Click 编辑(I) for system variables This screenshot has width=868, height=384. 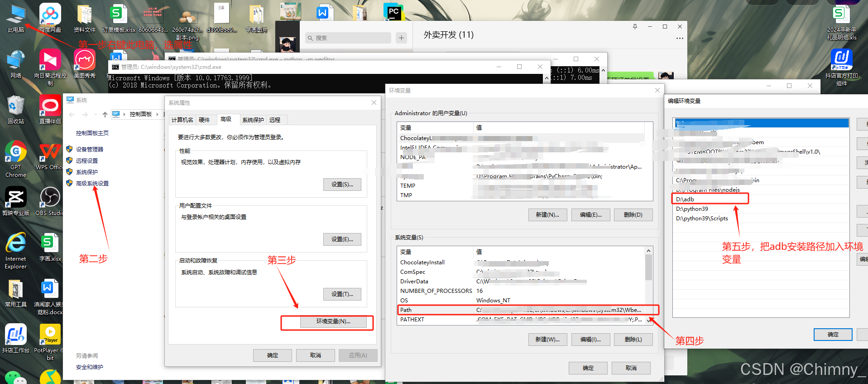click(x=591, y=340)
